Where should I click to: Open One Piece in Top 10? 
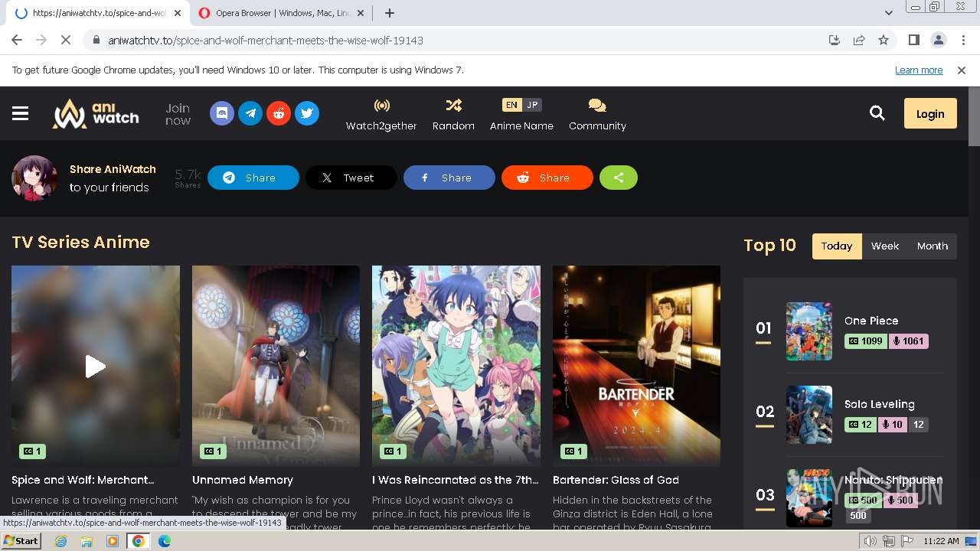(871, 321)
